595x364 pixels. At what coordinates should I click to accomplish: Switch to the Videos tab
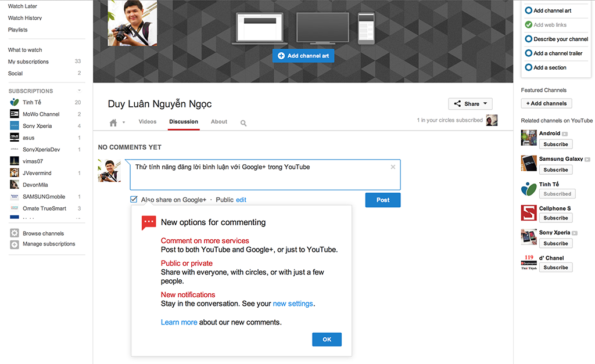tap(148, 122)
